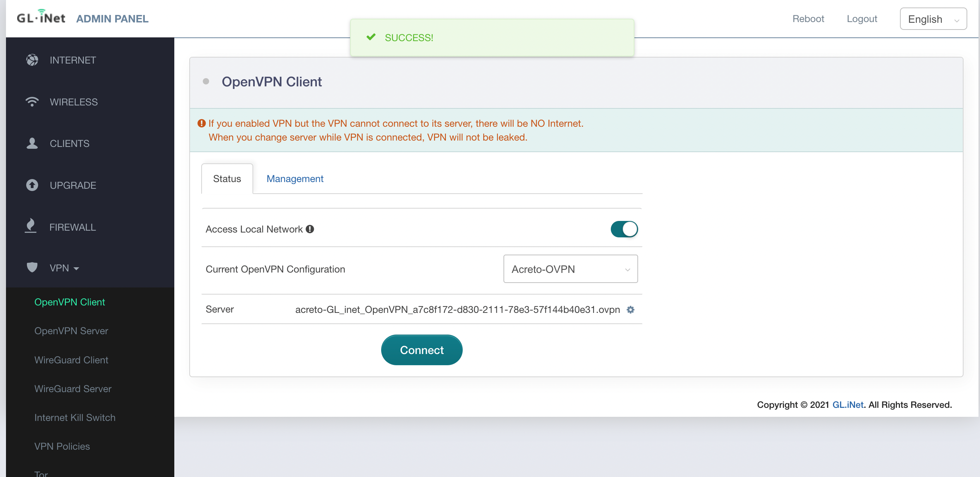
Task: Open server settings via gear icon
Action: [x=630, y=310]
